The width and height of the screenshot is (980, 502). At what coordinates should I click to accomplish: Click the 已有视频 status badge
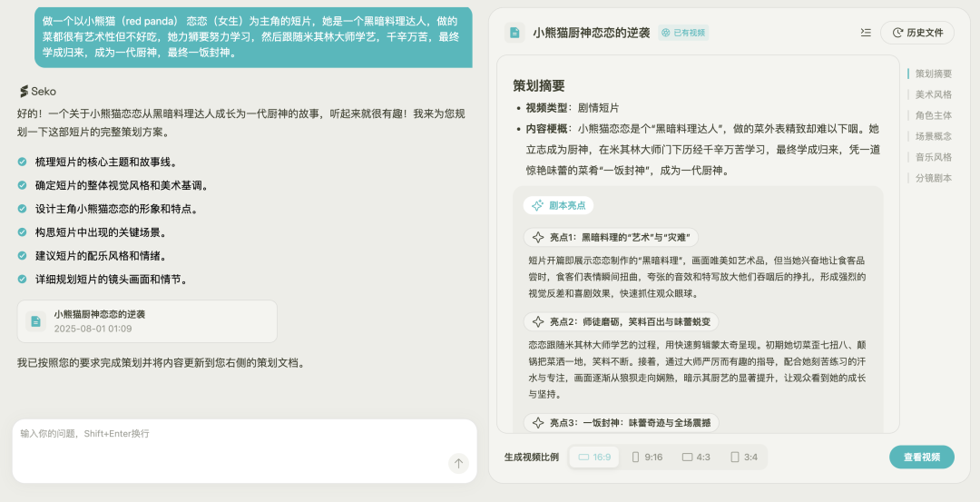(683, 33)
